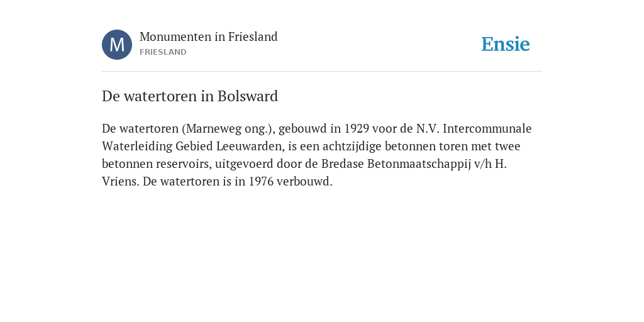Click the text Marneweg ong. in parentheses
The image size is (644, 322).
[229, 128]
